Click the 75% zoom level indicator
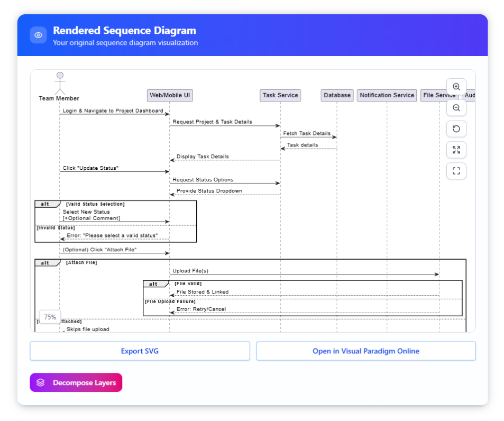Viewport: 504px width, 421px height. pyautogui.click(x=50, y=317)
